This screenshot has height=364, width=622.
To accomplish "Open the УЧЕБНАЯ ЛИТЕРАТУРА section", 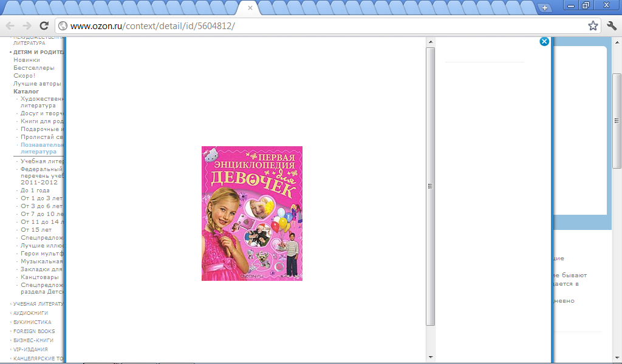I will [x=38, y=304].
